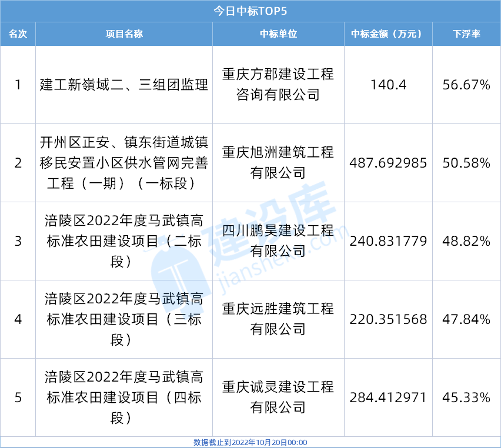
Task: Click the 中标金额（万元）column header
Action: coord(388,34)
